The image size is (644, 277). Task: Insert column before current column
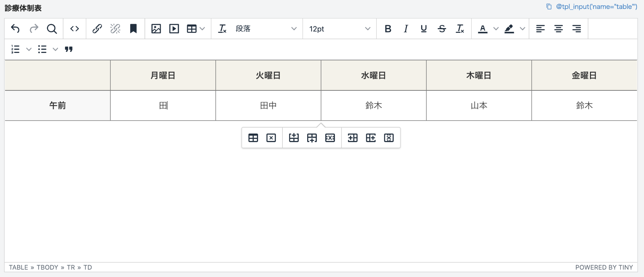(x=353, y=138)
